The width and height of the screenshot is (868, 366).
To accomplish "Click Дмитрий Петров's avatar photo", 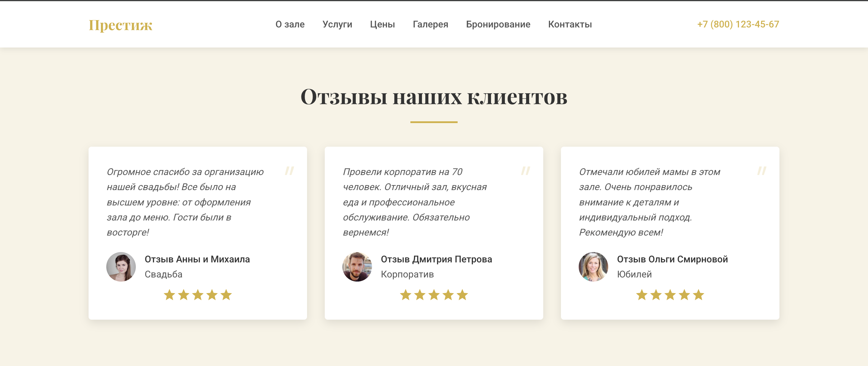I will [x=357, y=267].
